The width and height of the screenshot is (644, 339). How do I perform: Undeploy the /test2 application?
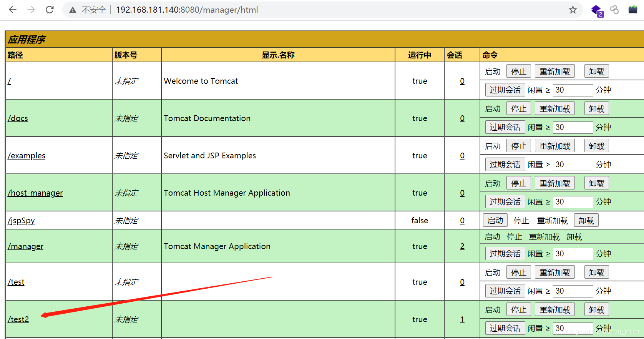[x=597, y=310]
